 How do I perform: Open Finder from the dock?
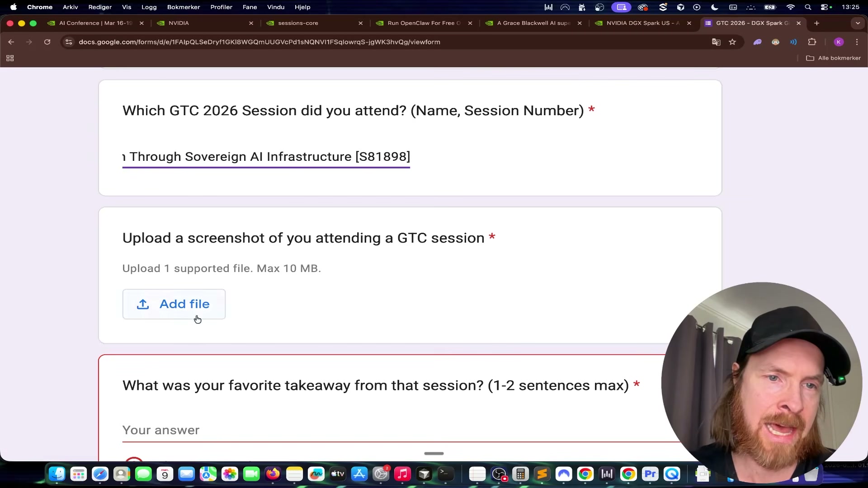pos(57,474)
